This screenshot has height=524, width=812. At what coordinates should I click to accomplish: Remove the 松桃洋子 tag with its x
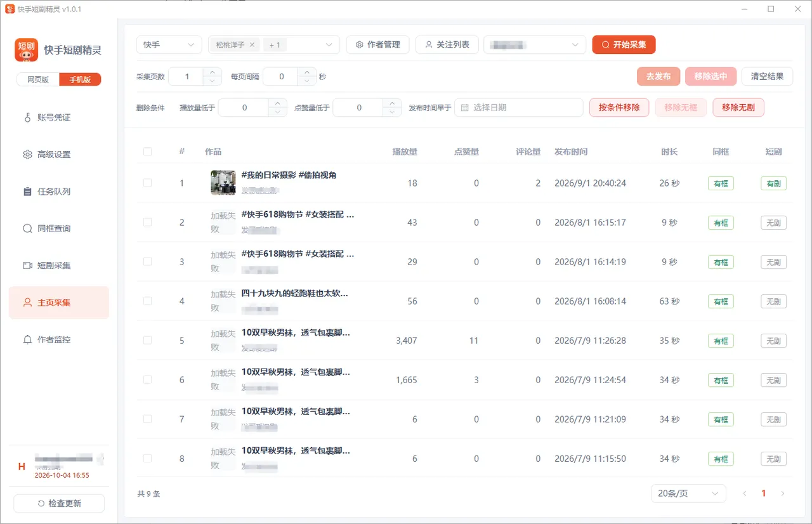pyautogui.click(x=252, y=45)
